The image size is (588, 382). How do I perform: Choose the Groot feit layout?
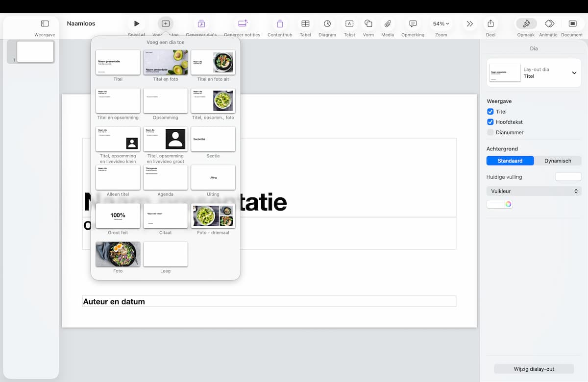coord(118,215)
